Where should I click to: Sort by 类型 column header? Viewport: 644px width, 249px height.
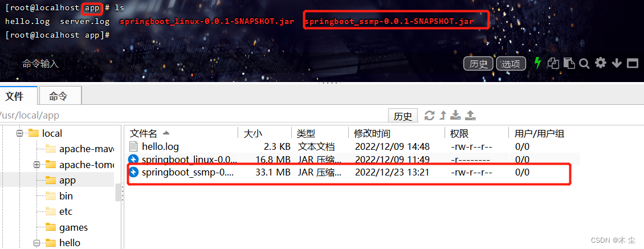pyautogui.click(x=306, y=133)
